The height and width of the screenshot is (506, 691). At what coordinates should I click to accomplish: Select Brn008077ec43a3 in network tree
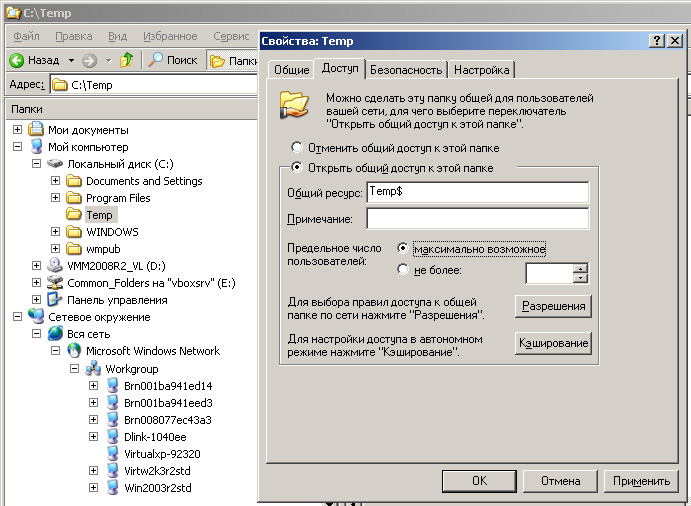tap(167, 420)
